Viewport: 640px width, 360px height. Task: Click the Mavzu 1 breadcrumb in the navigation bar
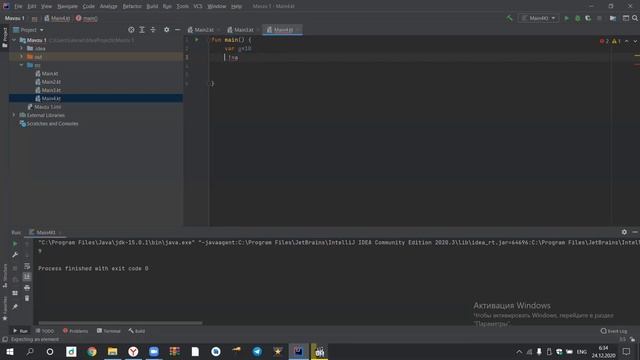[x=15, y=18]
